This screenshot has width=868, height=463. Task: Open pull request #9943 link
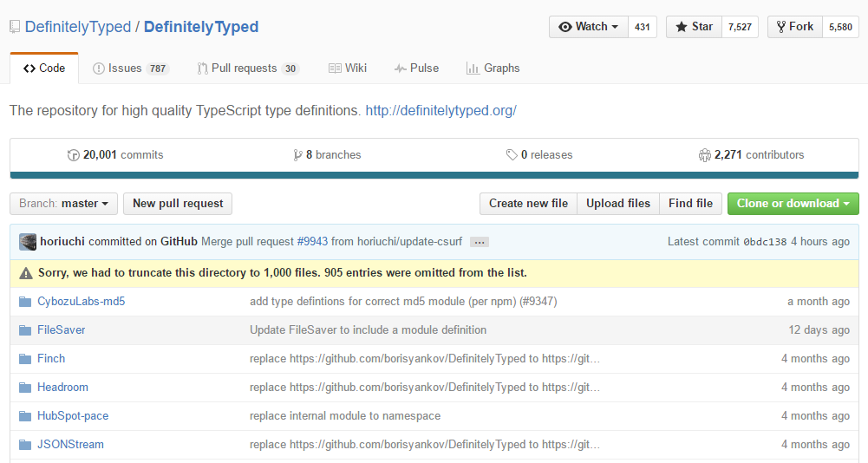pos(312,241)
